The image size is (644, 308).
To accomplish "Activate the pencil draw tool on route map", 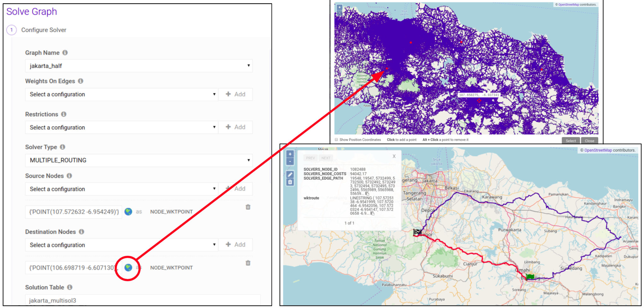I will point(290,175).
